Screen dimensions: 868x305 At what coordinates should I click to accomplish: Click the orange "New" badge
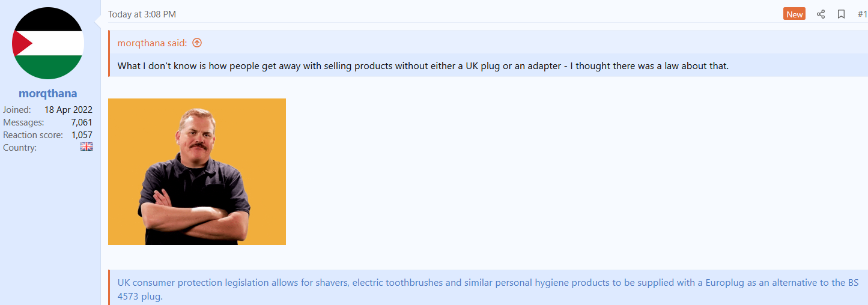[794, 14]
